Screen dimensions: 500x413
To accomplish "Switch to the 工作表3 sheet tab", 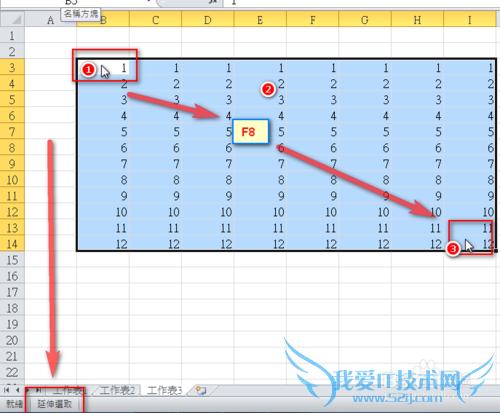I will [165, 390].
